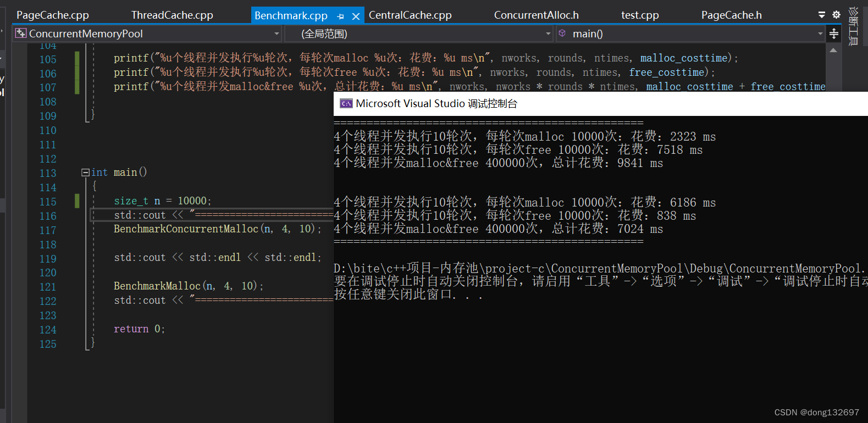The height and width of the screenshot is (423, 868).
Task: Click the console output '6186 ms' value
Action: pyautogui.click(x=693, y=203)
